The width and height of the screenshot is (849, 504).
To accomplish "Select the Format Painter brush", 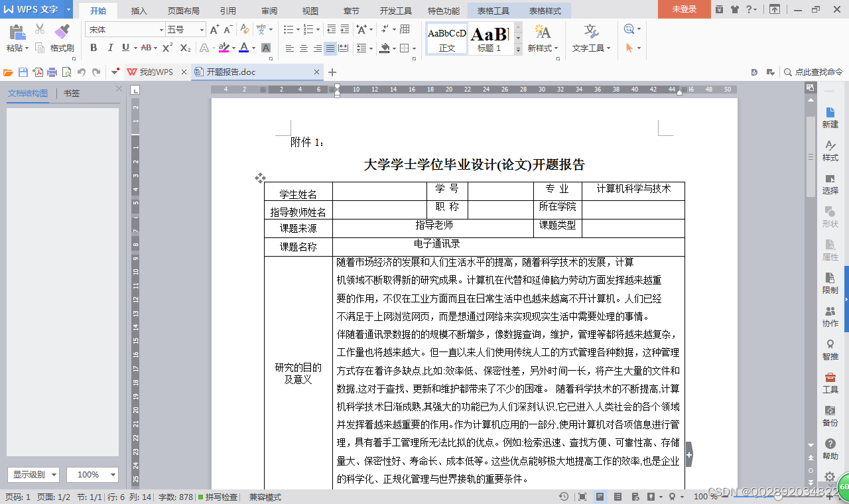I will pyautogui.click(x=62, y=31).
